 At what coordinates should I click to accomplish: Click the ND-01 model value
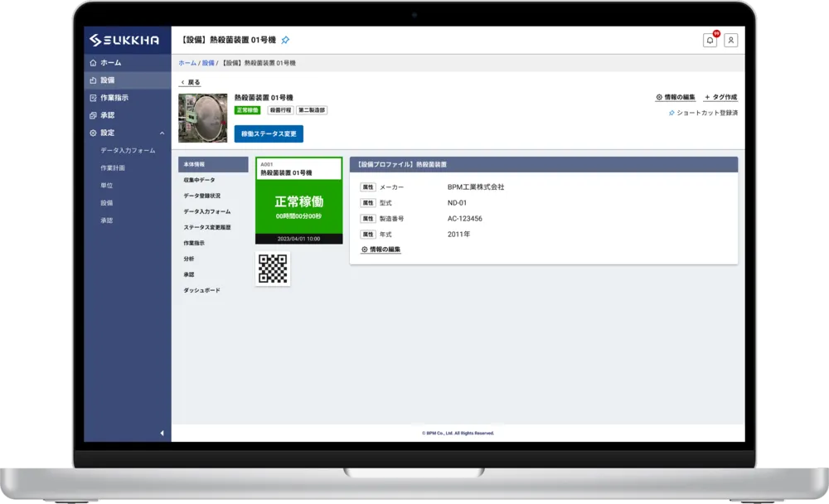pyautogui.click(x=458, y=203)
